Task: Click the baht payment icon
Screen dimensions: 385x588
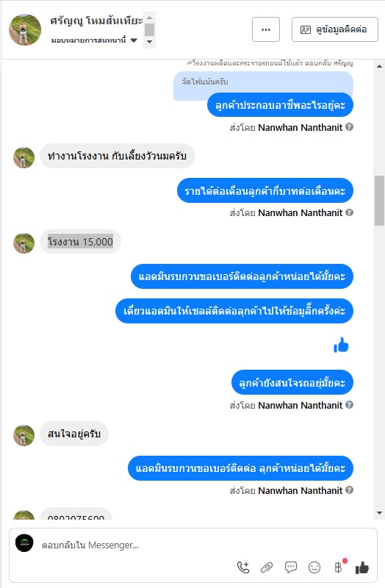Action: [x=339, y=567]
